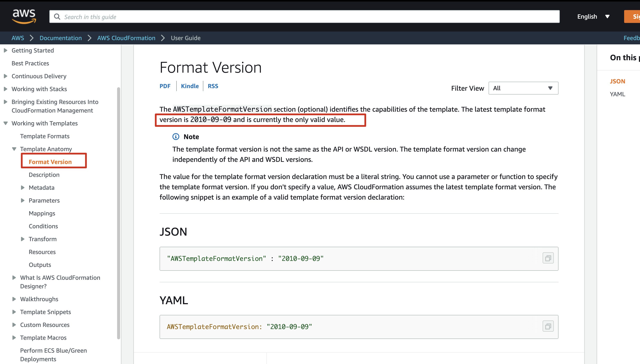This screenshot has height=364, width=640.
Task: Collapse Working with Templates tree
Action: coord(6,123)
